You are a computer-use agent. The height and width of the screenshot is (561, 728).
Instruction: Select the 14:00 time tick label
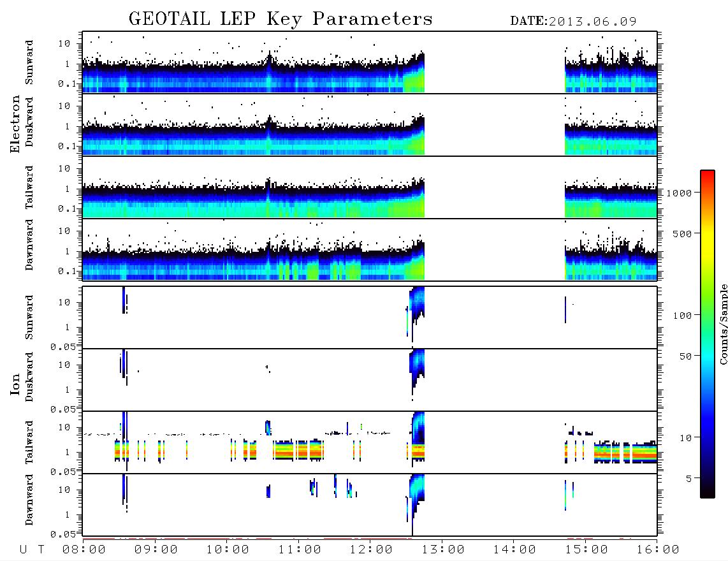point(515,550)
